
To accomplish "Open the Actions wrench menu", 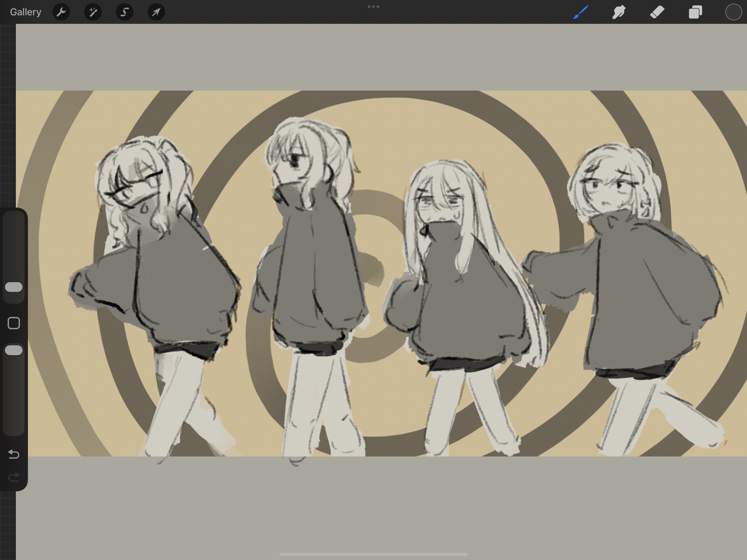I will pyautogui.click(x=61, y=12).
